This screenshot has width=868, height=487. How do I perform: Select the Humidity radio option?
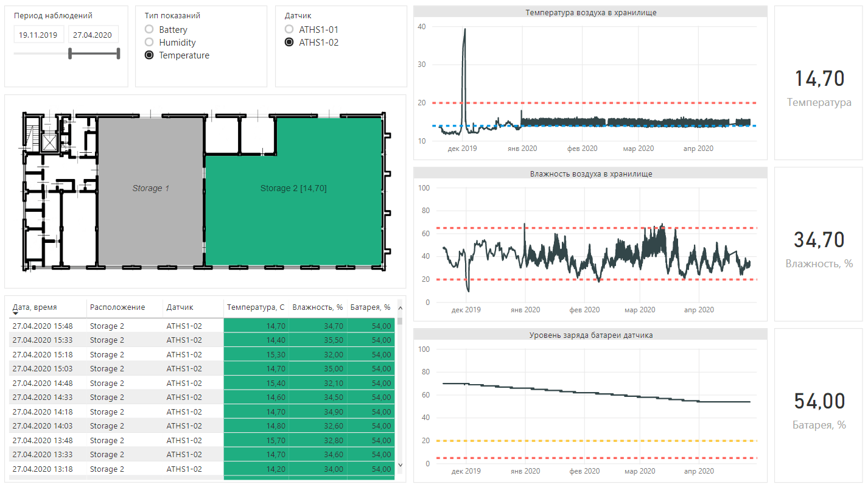click(149, 42)
